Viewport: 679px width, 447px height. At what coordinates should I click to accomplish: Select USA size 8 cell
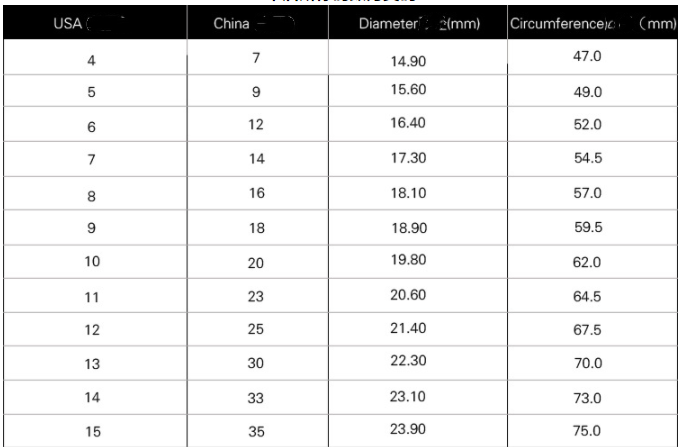click(x=92, y=195)
